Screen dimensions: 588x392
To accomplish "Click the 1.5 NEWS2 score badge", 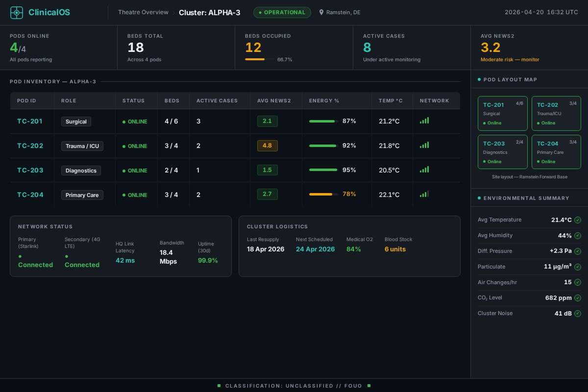I will click(268, 170).
